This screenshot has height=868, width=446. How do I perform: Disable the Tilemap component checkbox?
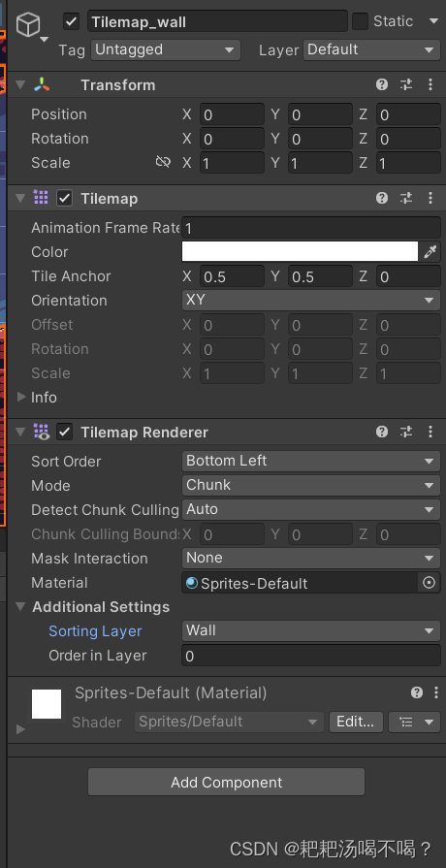tap(65, 198)
